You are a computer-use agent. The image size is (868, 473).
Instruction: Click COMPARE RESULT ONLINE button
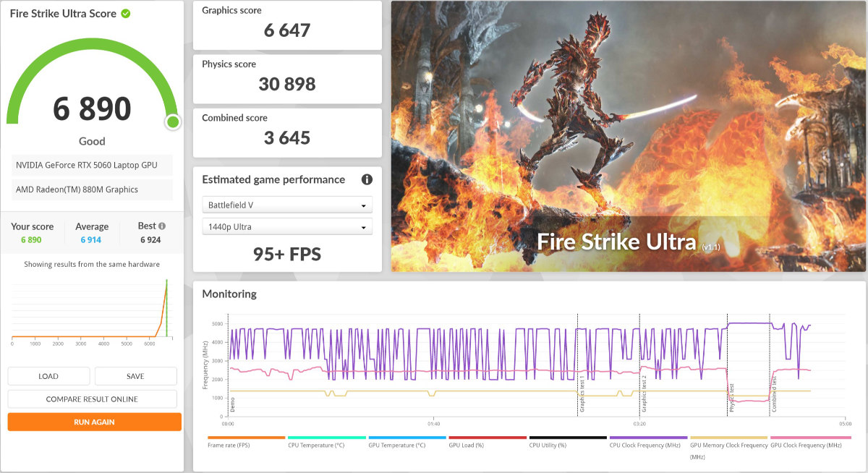92,399
